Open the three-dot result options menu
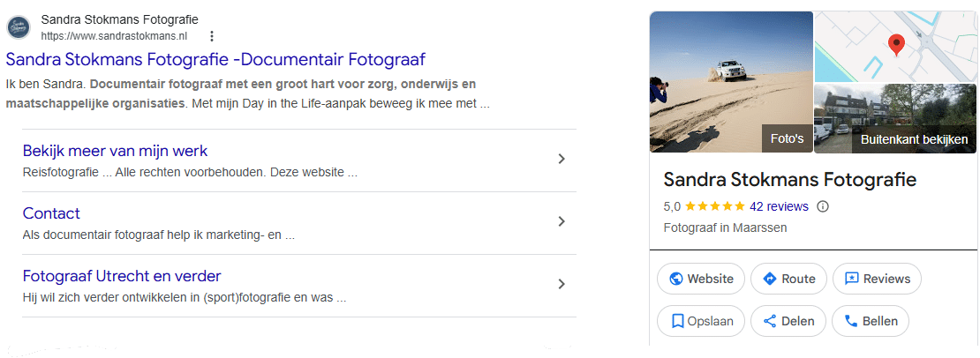Viewport: 980px width, 358px height. click(x=212, y=36)
